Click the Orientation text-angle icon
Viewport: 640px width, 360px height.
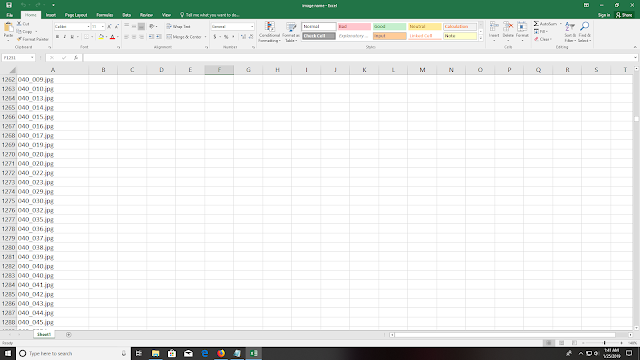(x=152, y=27)
